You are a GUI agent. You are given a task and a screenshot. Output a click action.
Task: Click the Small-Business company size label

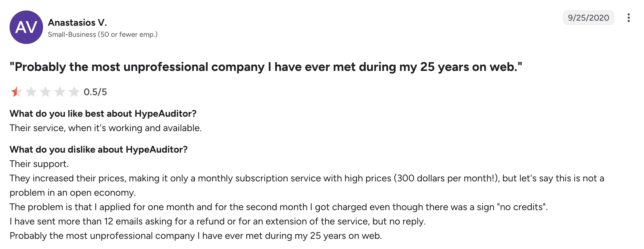click(103, 34)
